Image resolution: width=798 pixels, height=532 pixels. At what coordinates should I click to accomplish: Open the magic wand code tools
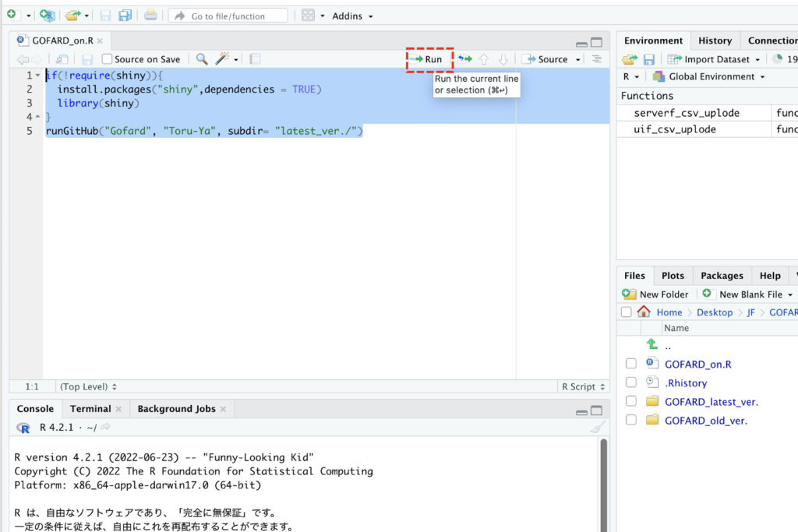223,59
